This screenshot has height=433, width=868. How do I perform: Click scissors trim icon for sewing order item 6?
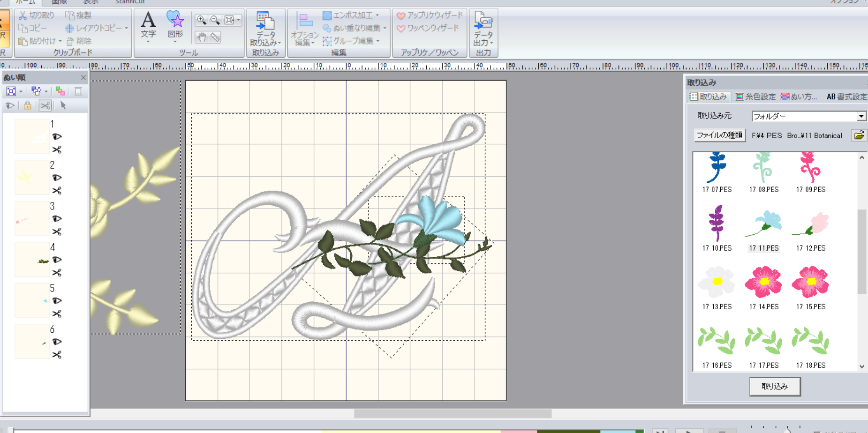pyautogui.click(x=57, y=355)
